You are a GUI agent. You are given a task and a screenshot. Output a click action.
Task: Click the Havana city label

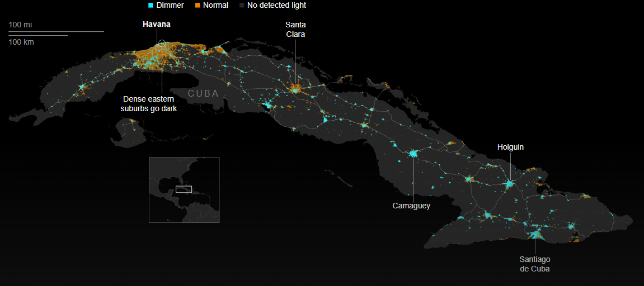tap(157, 24)
